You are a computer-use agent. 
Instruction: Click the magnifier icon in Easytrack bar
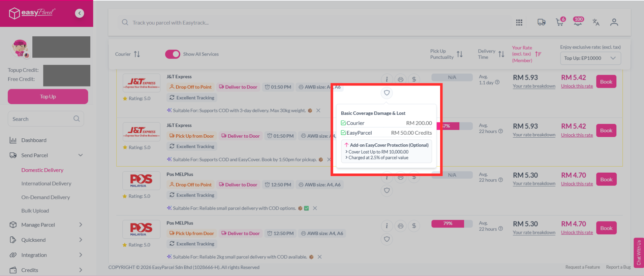tap(125, 23)
